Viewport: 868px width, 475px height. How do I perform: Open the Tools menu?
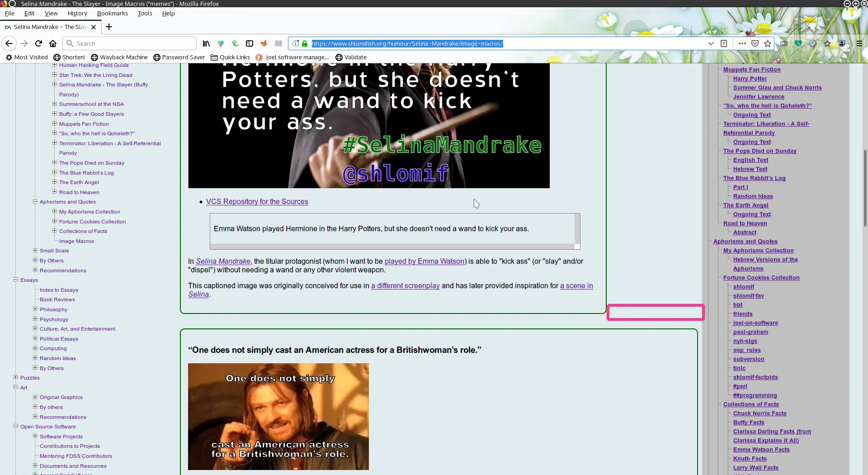(x=145, y=13)
